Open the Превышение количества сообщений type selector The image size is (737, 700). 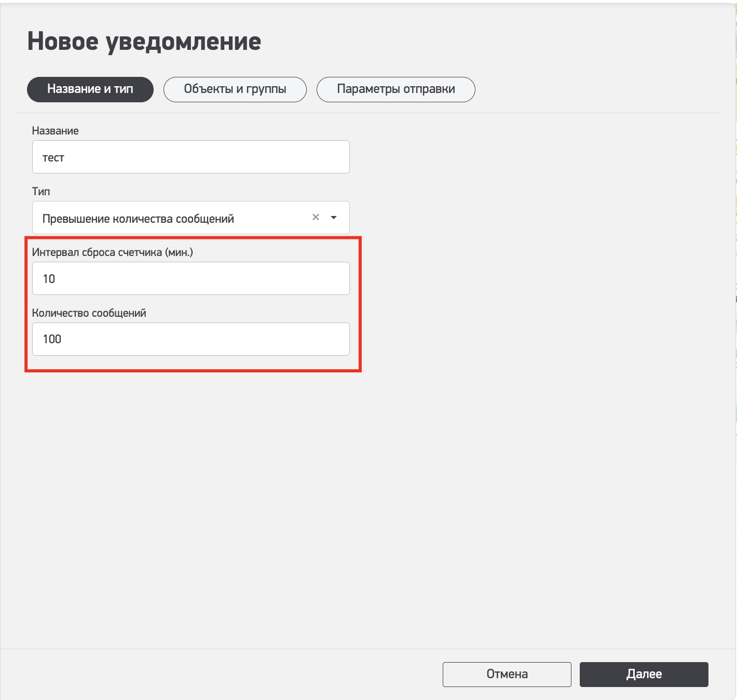pos(171,218)
